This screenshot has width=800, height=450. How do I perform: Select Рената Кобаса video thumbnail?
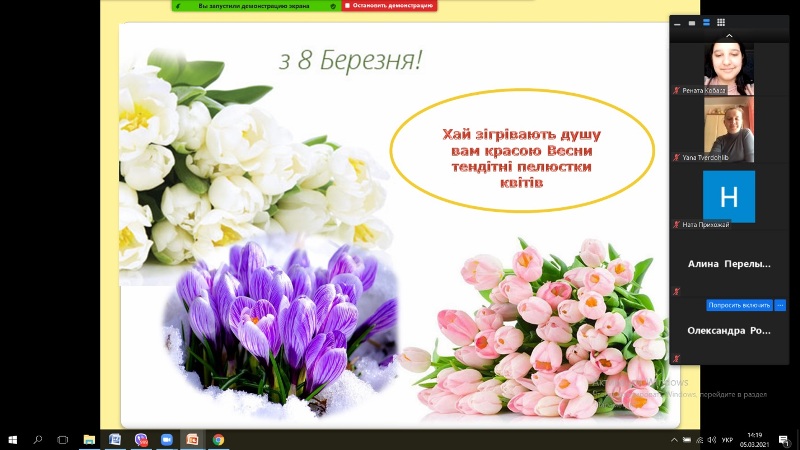[x=729, y=69]
